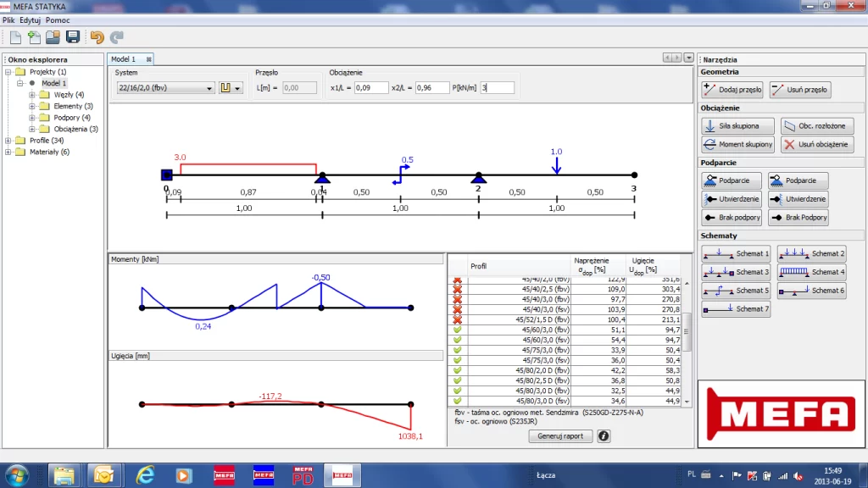This screenshot has height=488, width=868.
Task: Click the right Utwierdzenie fixed support button
Action: point(798,199)
